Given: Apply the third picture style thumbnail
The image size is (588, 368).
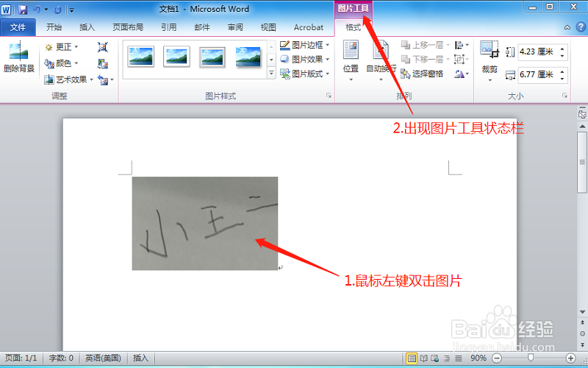Looking at the screenshot, I should pos(212,57).
